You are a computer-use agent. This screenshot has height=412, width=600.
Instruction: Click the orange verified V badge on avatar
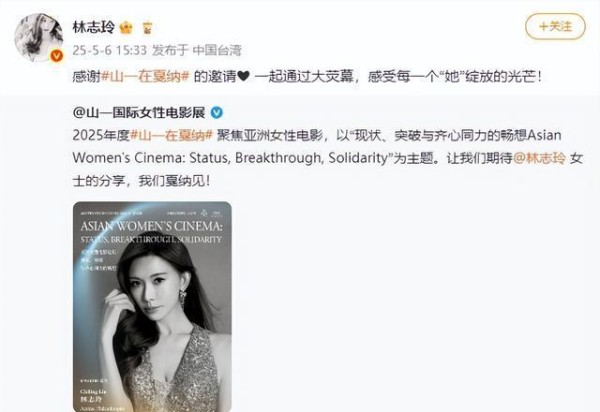[x=57, y=56]
